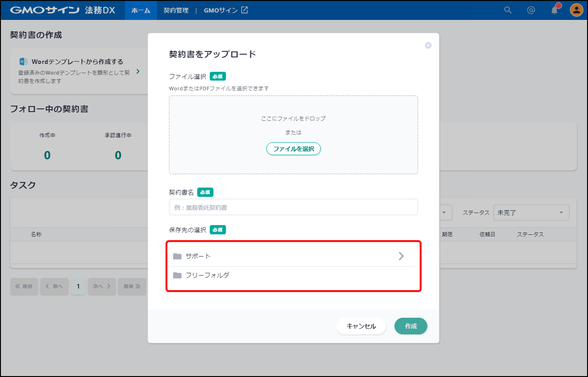The image size is (588, 377).
Task: Click the キャンセル button
Action: tap(361, 326)
